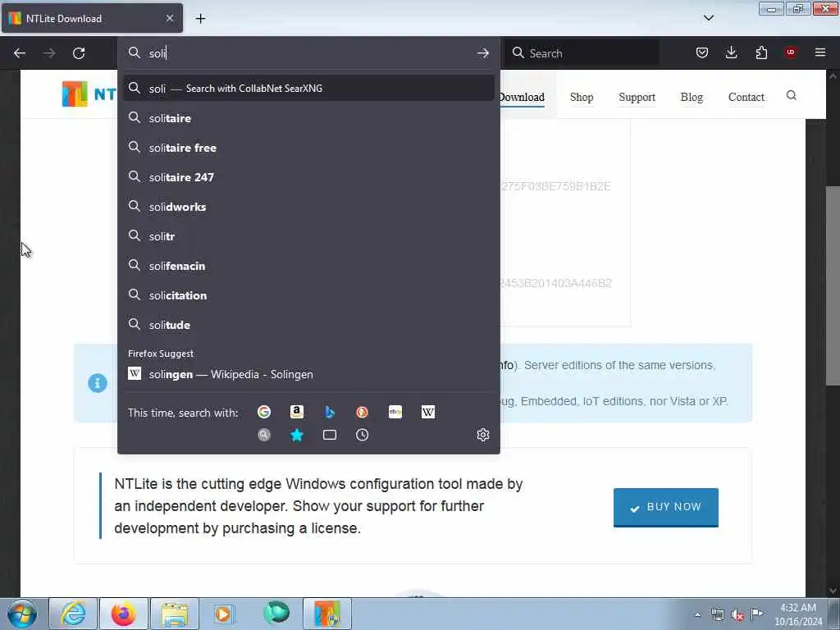This screenshot has width=840, height=630.
Task: Click the website search magnifier icon
Action: tap(792, 95)
